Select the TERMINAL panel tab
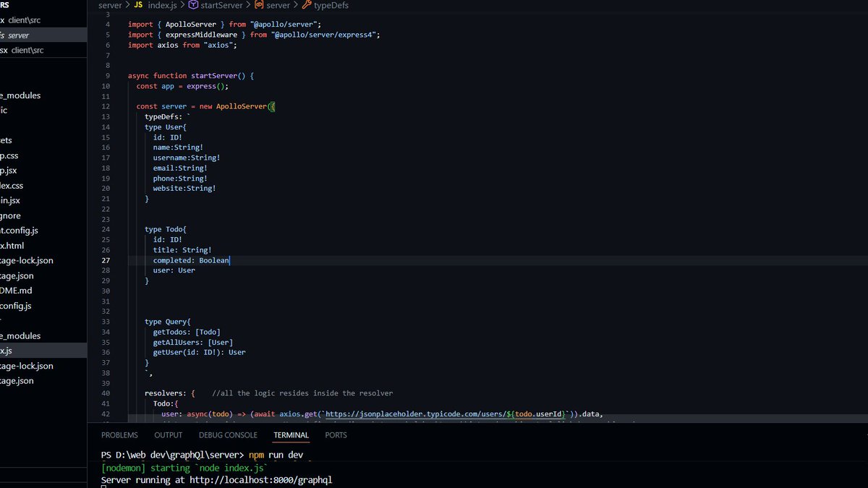This screenshot has width=868, height=488. coord(292,435)
